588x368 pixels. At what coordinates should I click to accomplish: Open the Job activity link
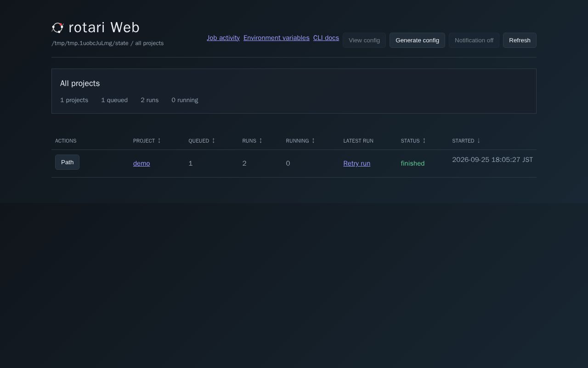223,38
